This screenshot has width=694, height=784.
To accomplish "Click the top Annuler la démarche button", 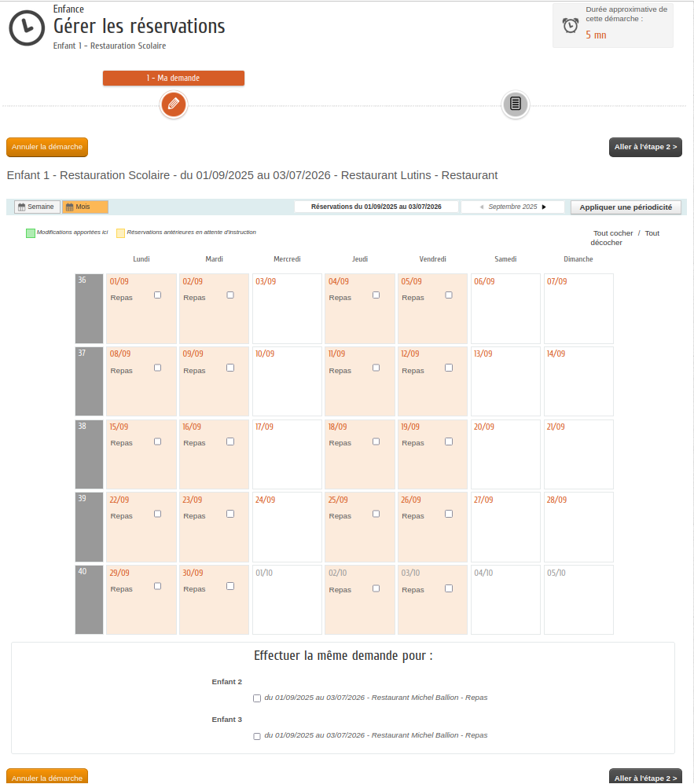I will tap(47, 147).
